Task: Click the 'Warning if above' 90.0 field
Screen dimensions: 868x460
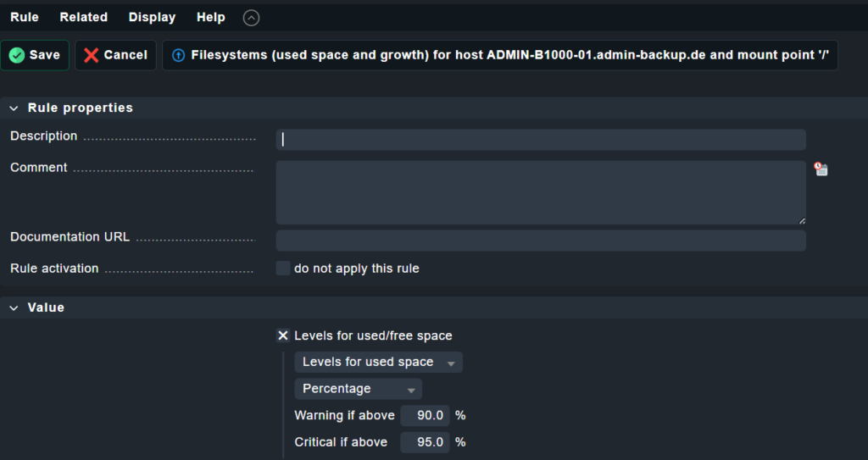Action: point(425,416)
